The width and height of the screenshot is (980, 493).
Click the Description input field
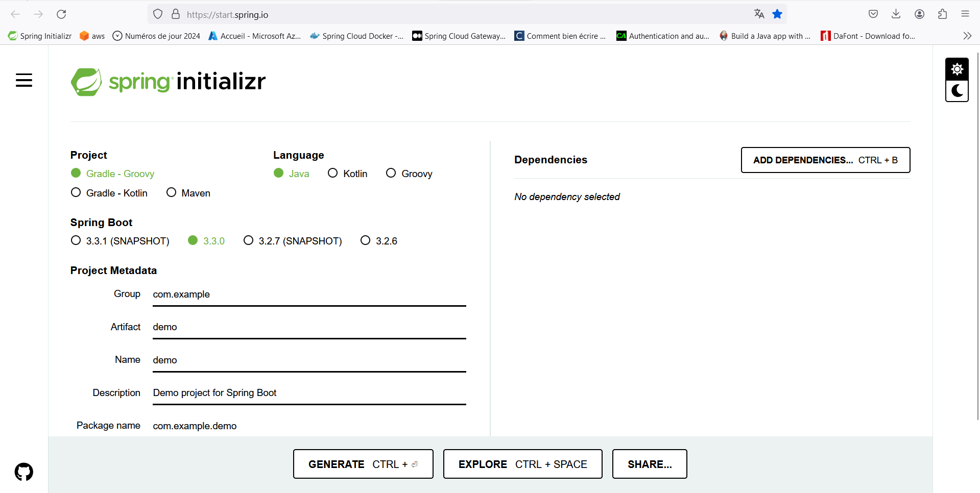tap(309, 393)
